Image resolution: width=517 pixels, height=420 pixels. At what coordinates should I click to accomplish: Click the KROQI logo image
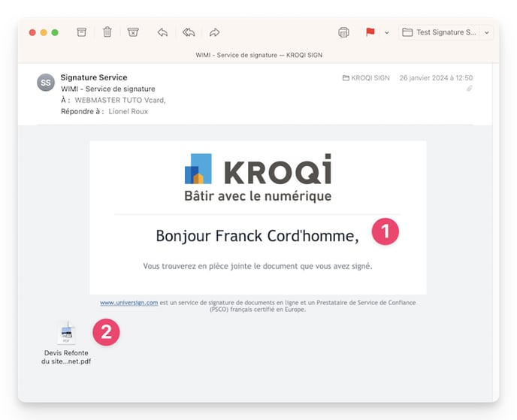click(258, 177)
